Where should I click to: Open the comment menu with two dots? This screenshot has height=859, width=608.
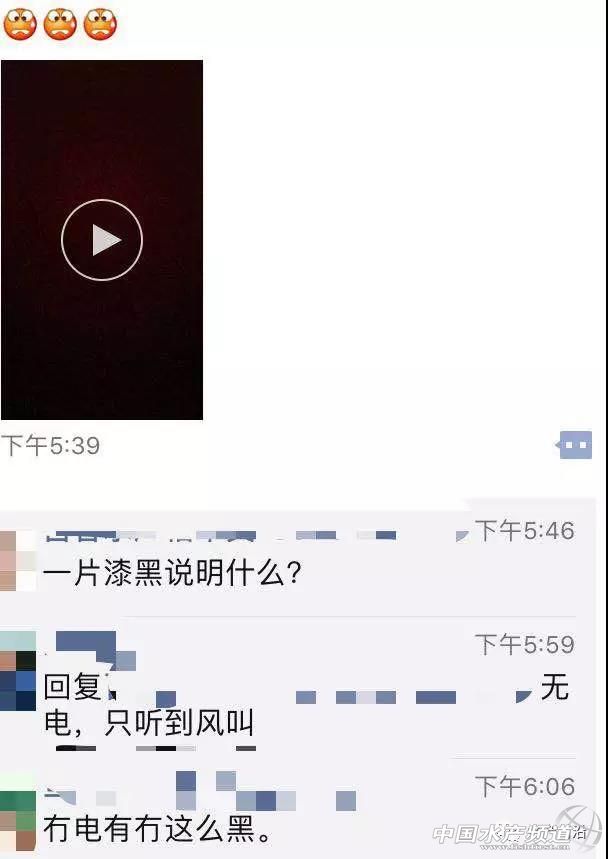573,445
